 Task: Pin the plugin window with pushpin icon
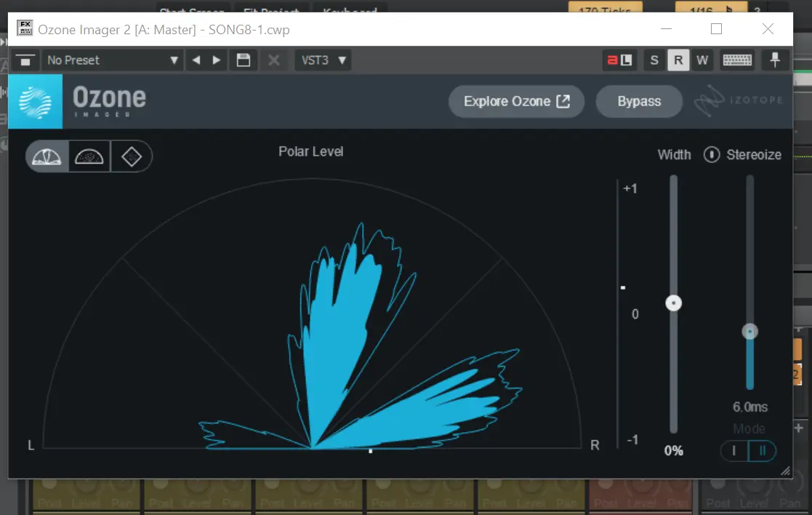[x=775, y=60]
